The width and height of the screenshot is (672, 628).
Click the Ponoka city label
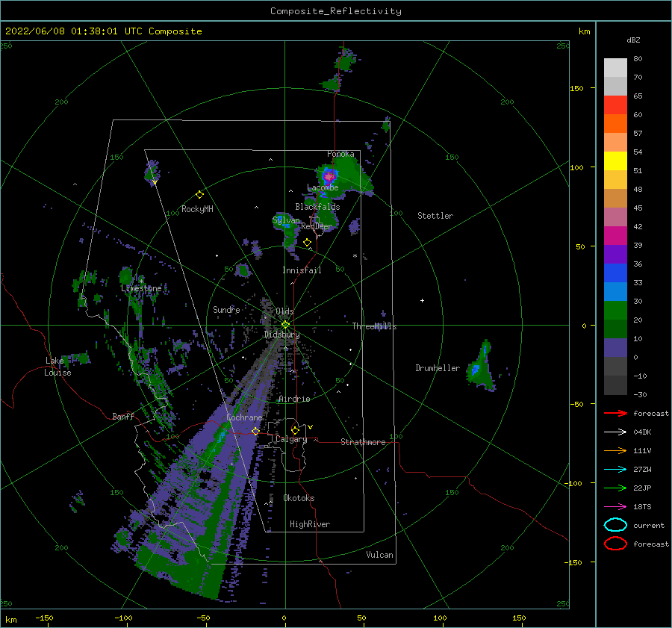(x=340, y=154)
